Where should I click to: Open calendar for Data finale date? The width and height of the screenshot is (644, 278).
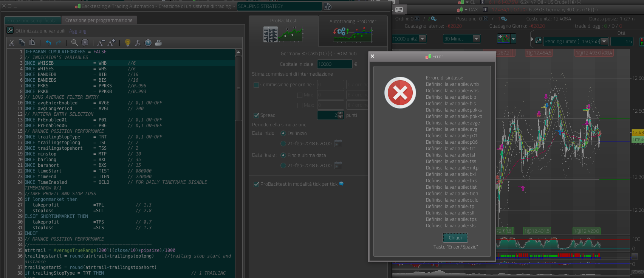pos(338,166)
